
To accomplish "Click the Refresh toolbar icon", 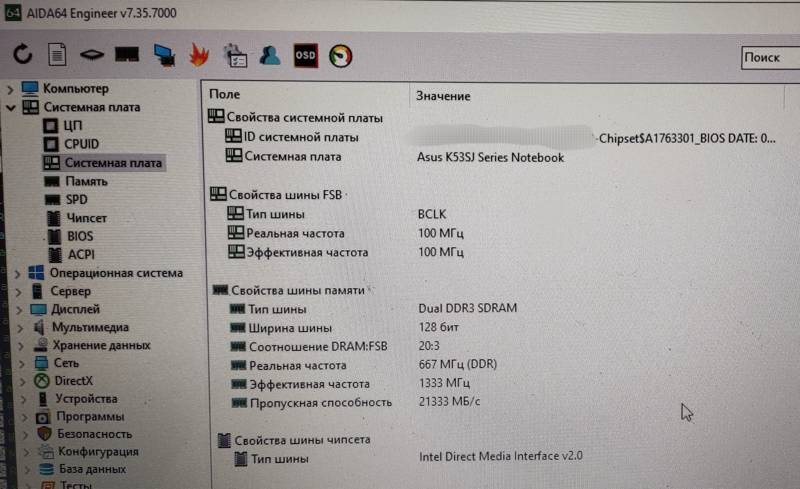I will click(x=22, y=54).
